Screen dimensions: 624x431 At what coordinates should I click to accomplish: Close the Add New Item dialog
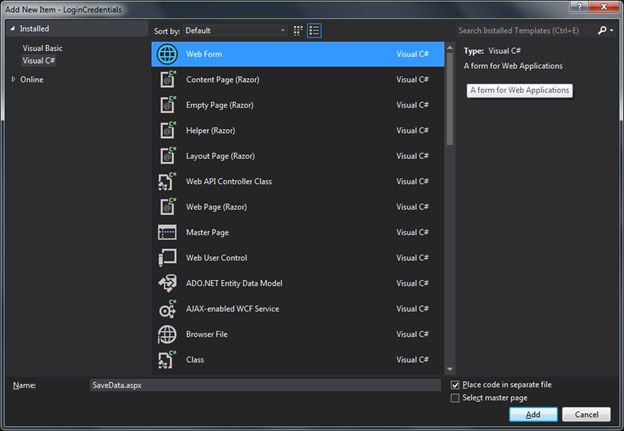tap(604, 6)
